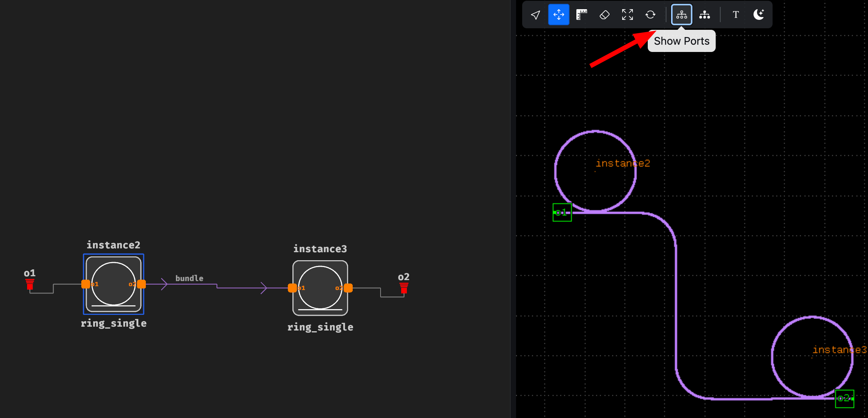Toggle the Show Ports button
Image resolution: width=868 pixels, height=418 pixels.
click(681, 15)
